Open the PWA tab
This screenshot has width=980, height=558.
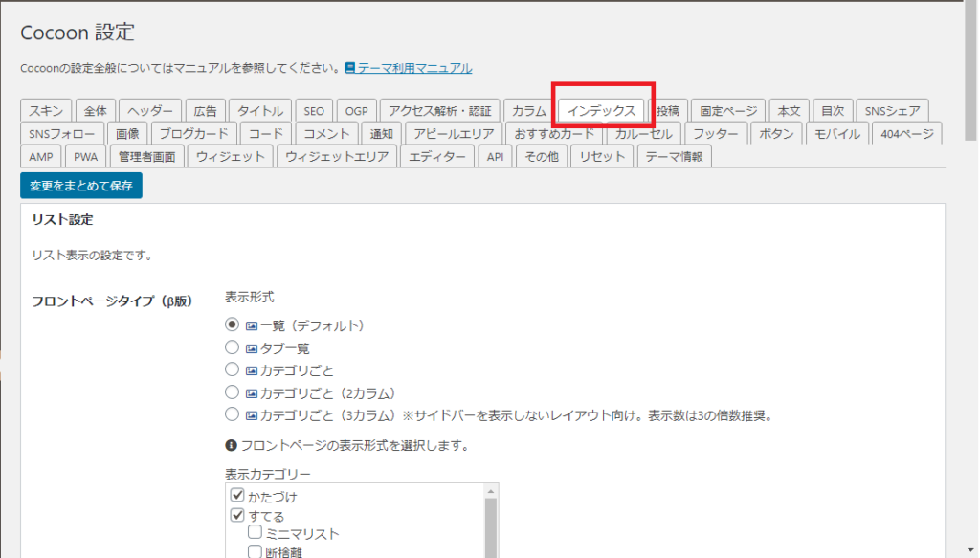(x=85, y=157)
